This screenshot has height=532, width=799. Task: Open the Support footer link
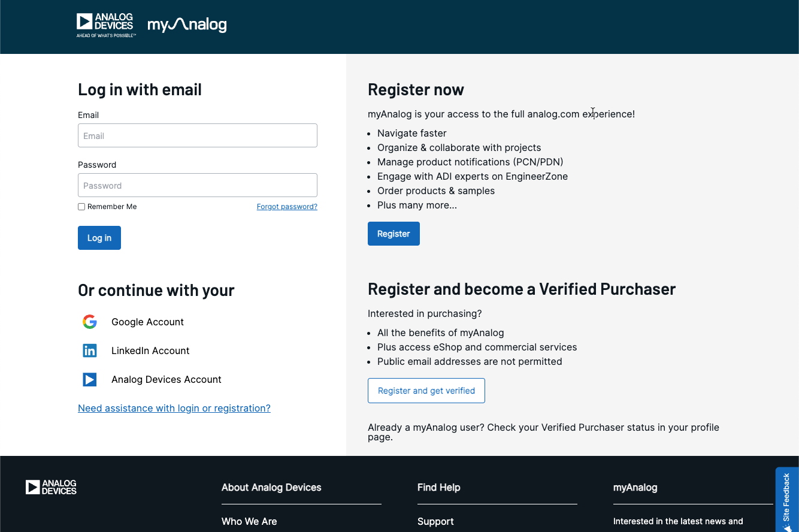pos(435,521)
